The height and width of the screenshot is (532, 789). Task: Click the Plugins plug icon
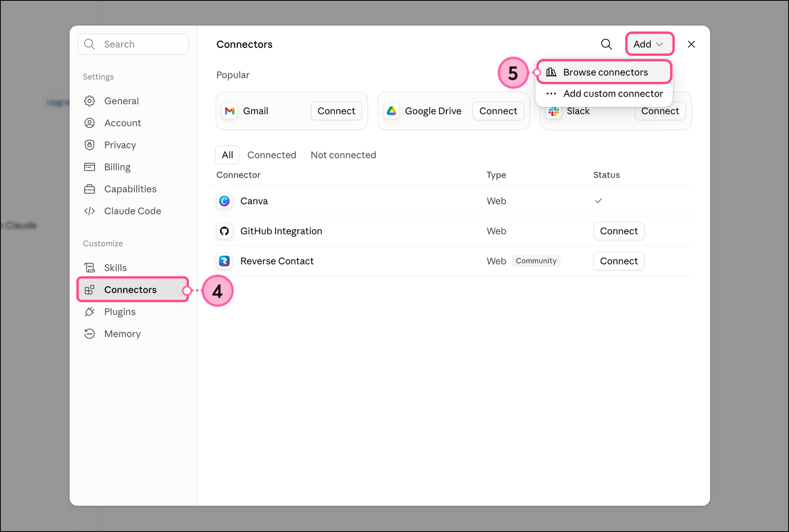(x=89, y=312)
